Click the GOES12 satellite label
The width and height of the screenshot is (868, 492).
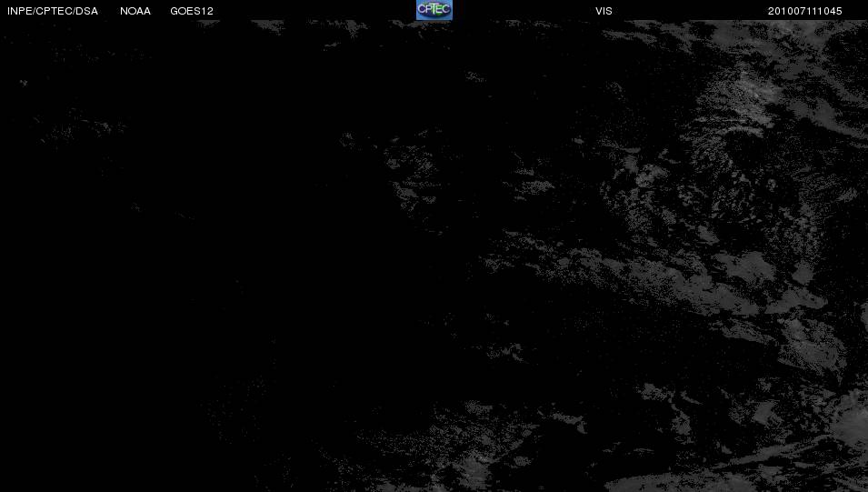(192, 11)
